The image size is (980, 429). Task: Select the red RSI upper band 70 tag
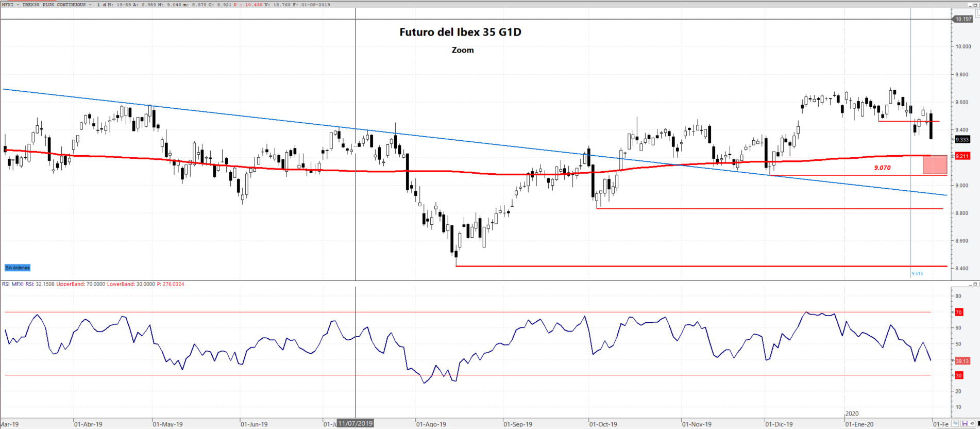click(959, 312)
